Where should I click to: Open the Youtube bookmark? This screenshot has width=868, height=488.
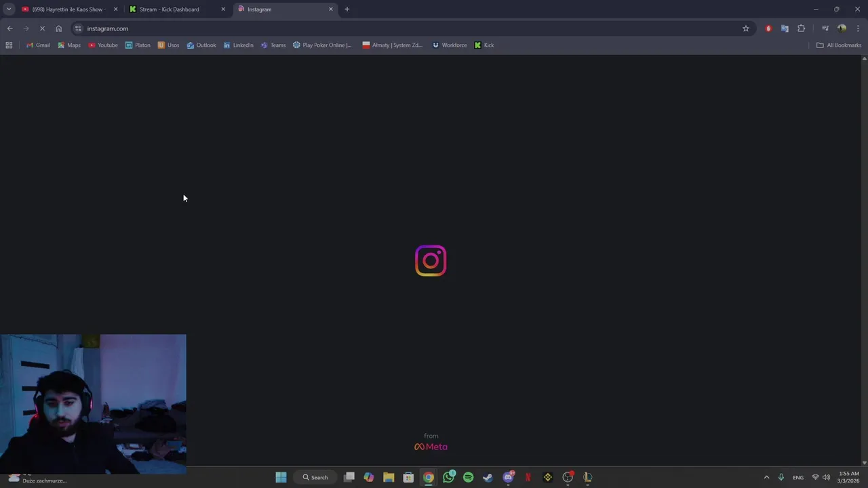tap(103, 45)
